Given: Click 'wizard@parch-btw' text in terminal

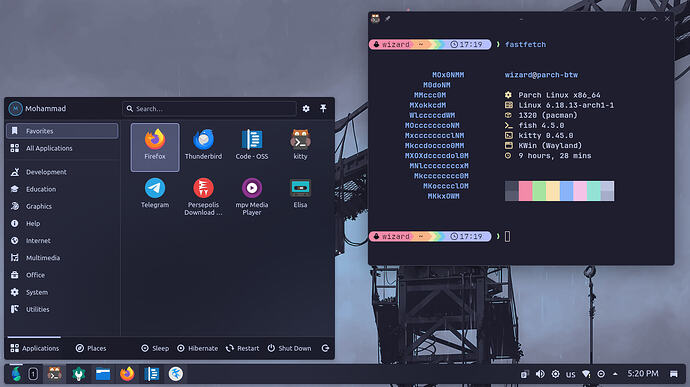Looking at the screenshot, I should (541, 75).
